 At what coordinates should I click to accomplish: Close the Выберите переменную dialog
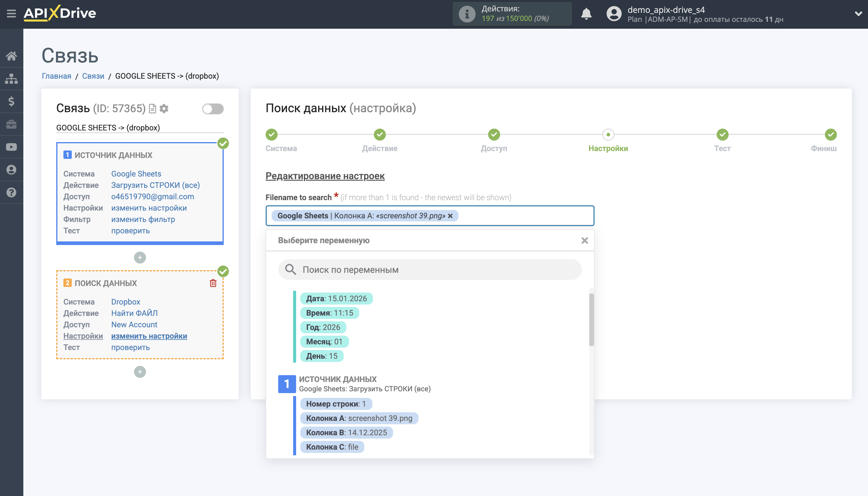point(585,240)
